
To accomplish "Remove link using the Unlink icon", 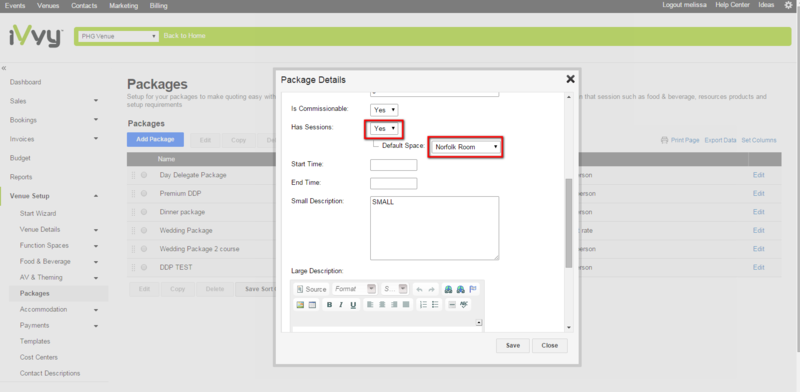I will 461,289.
